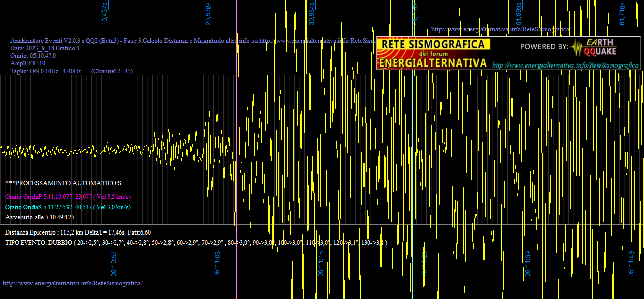Click the "(Channel 2...45)" text
644x299 pixels.
pyautogui.click(x=112, y=71)
